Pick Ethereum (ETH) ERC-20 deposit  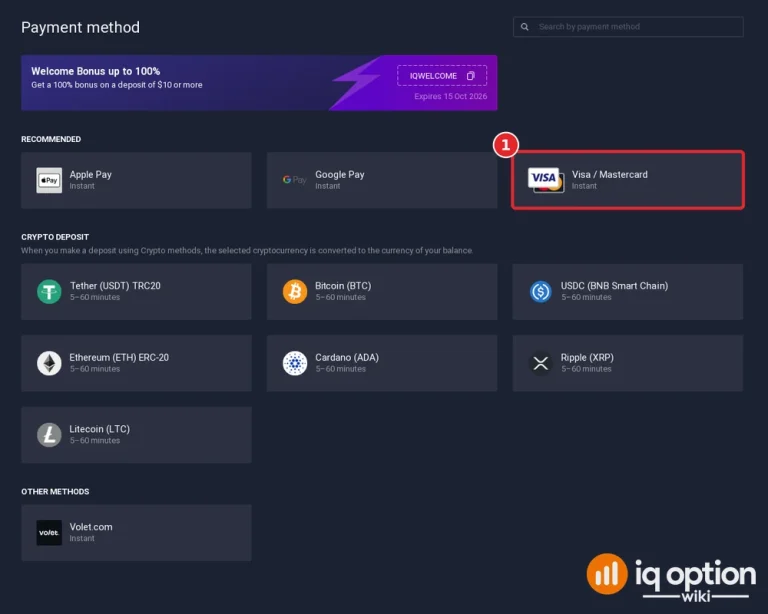click(136, 363)
